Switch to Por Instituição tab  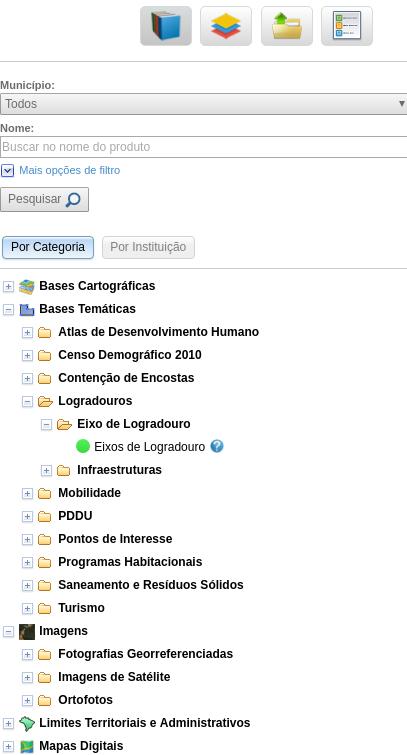point(148,247)
